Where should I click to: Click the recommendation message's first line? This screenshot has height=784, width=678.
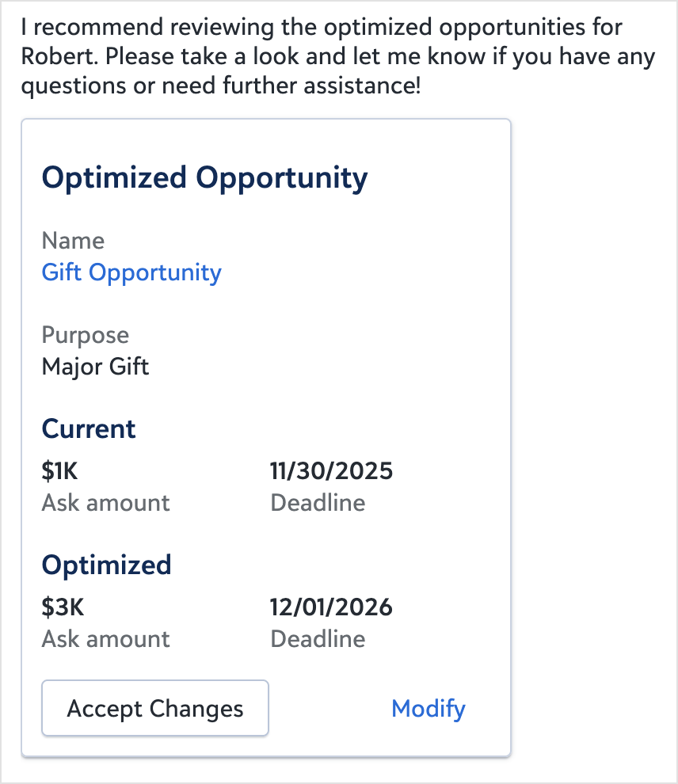322,29
